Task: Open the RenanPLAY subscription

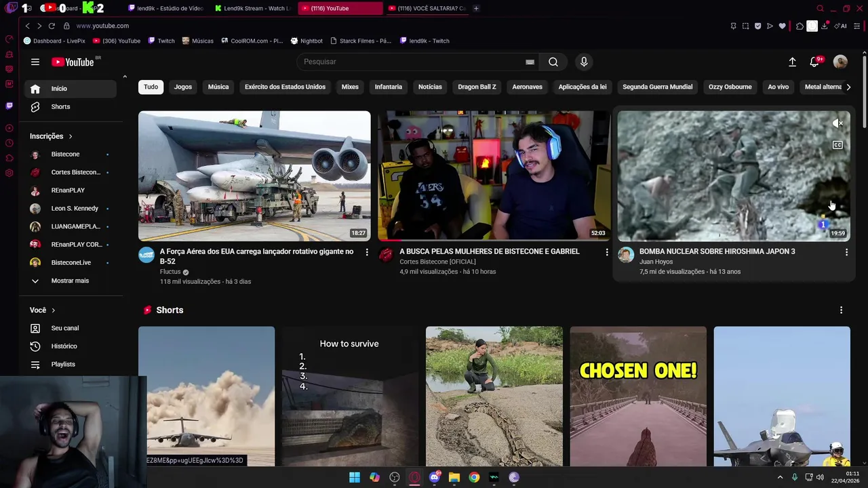Action: pyautogui.click(x=70, y=190)
